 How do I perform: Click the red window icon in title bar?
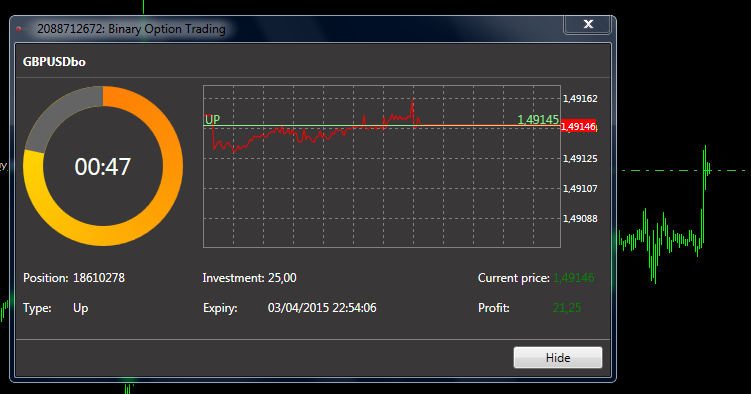pos(19,29)
